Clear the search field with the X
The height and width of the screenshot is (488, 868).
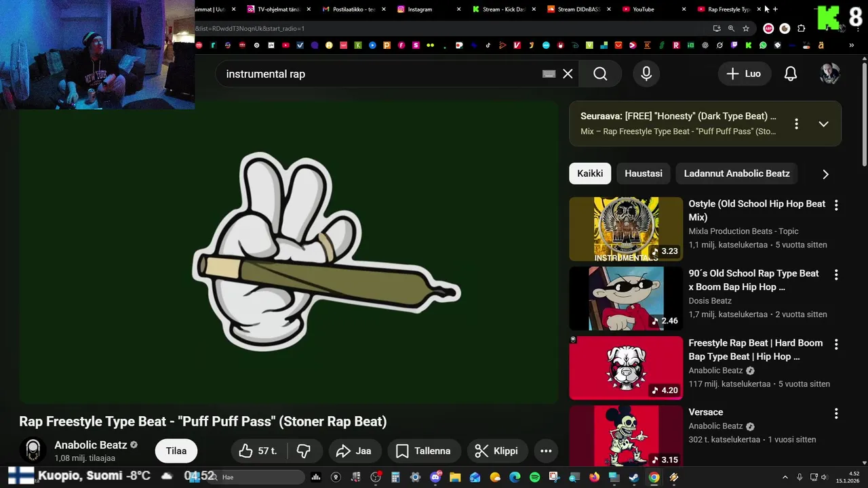pyautogui.click(x=568, y=74)
